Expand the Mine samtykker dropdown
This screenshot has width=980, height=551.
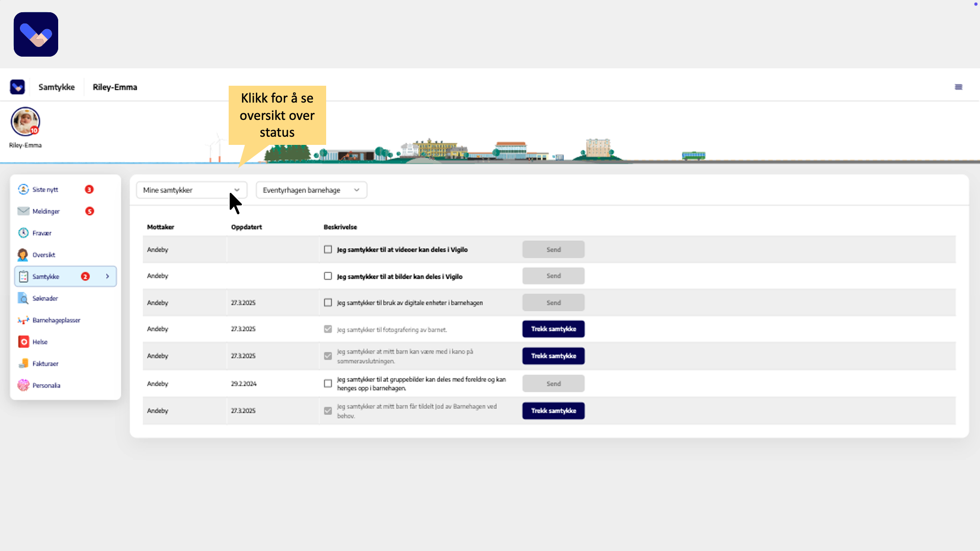(x=191, y=190)
